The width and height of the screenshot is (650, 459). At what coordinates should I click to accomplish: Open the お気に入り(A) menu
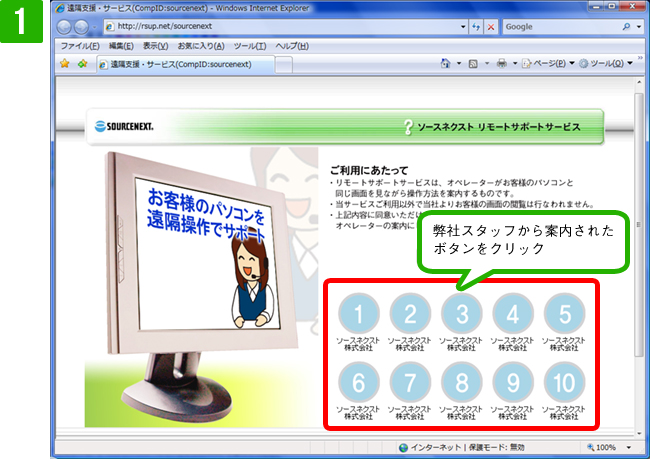pos(201,46)
